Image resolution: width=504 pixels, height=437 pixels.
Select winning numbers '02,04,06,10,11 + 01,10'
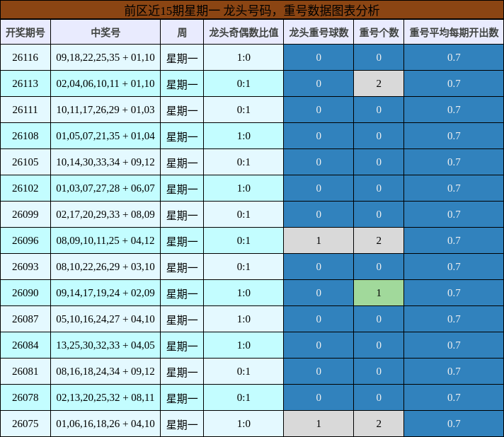pos(105,83)
